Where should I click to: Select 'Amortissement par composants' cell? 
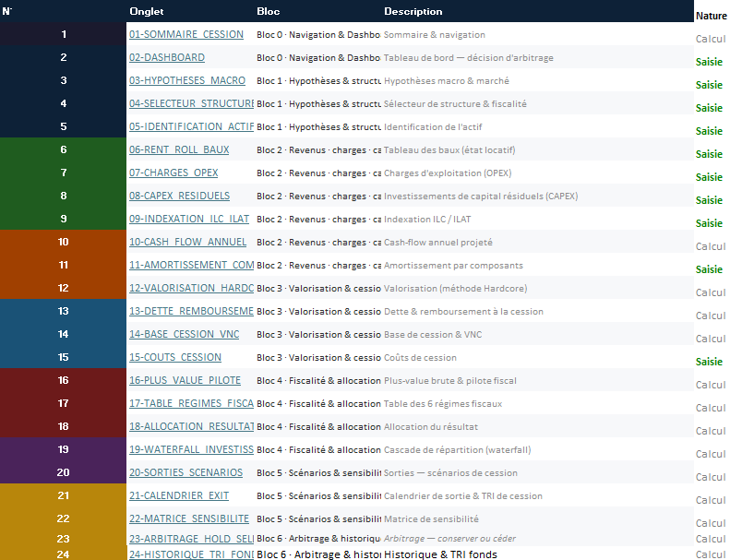(x=453, y=266)
